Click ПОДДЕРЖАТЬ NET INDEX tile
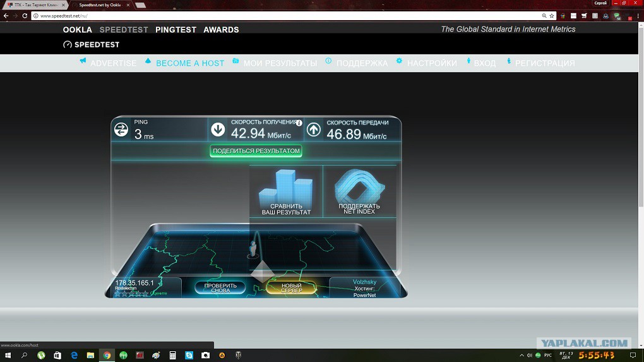This screenshot has height=362, width=644. point(359,191)
